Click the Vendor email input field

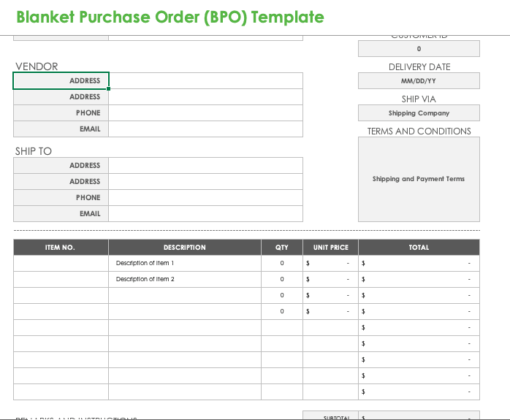[x=205, y=129]
